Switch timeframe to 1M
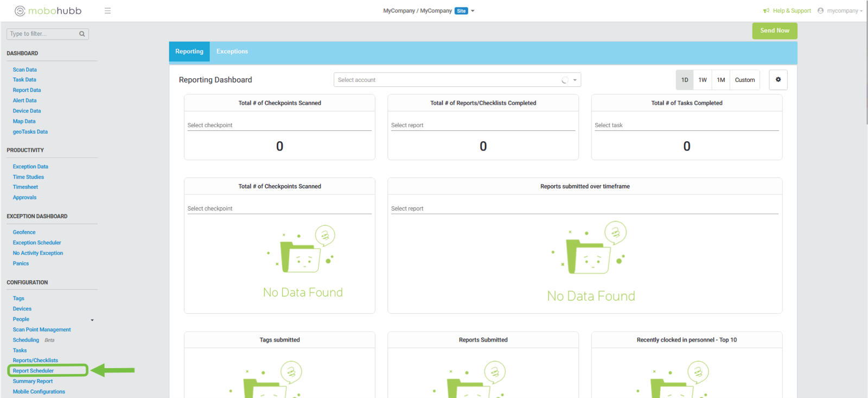 [x=721, y=80]
